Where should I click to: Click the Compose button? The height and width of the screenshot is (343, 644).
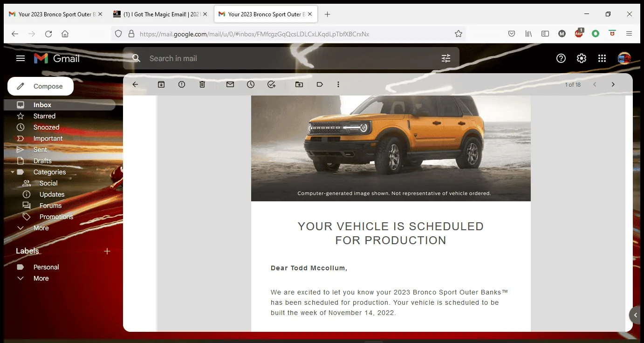tap(40, 86)
